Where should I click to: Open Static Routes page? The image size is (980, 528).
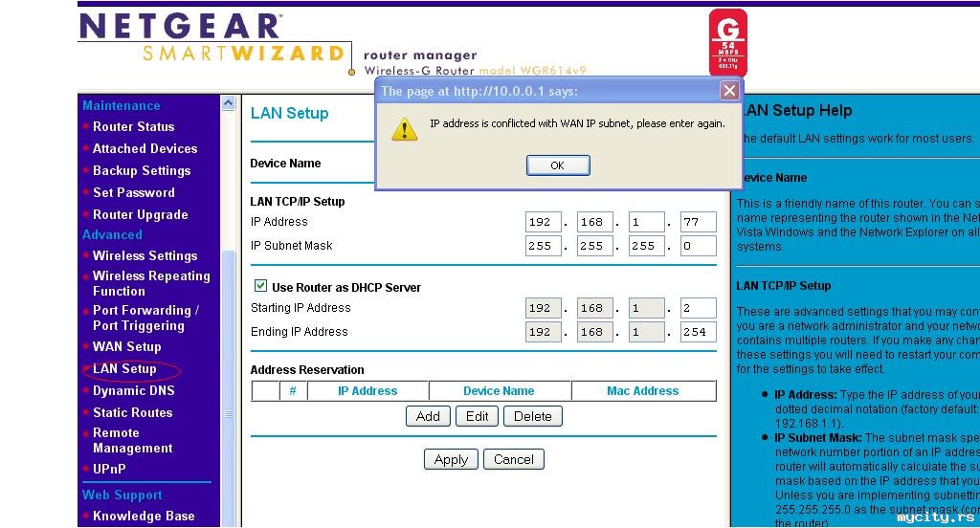coord(132,412)
